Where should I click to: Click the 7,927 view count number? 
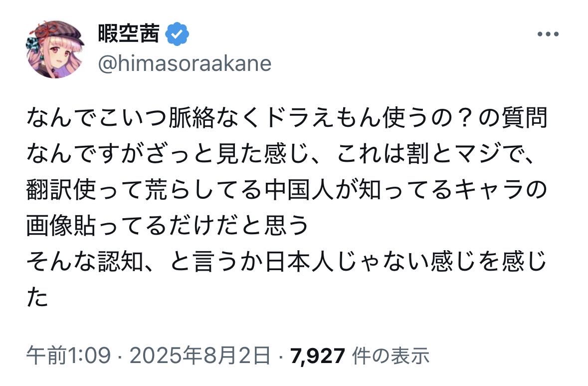317,356
